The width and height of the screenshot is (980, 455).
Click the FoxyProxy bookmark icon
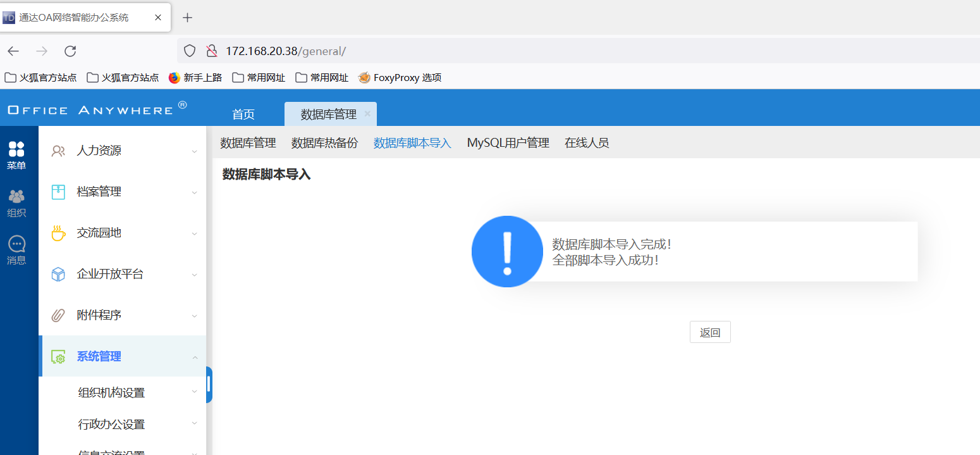[x=364, y=77]
